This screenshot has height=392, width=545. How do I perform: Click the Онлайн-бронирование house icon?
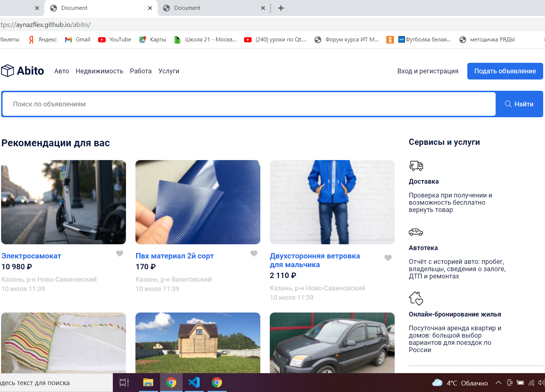415,298
